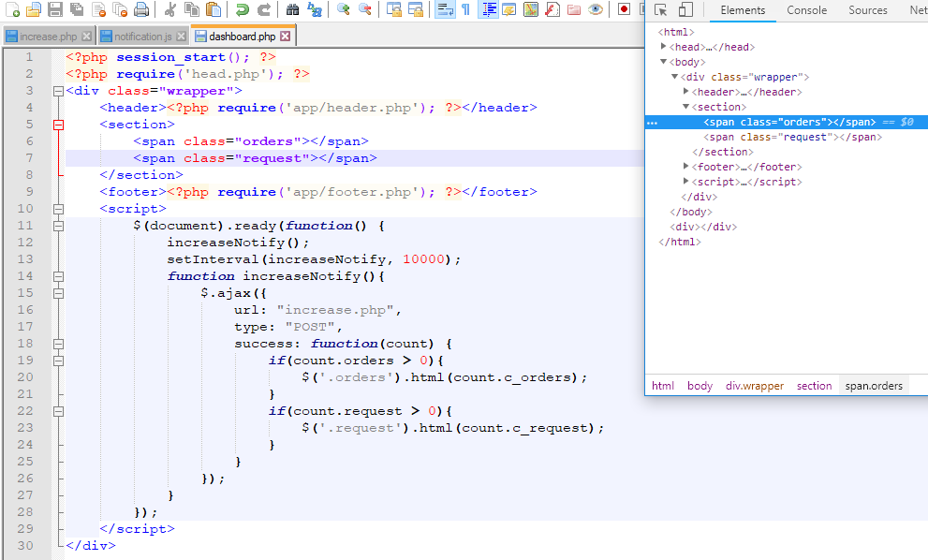This screenshot has height=560, width=928.
Task: Activate DevTools inspect element picker
Action: (661, 10)
